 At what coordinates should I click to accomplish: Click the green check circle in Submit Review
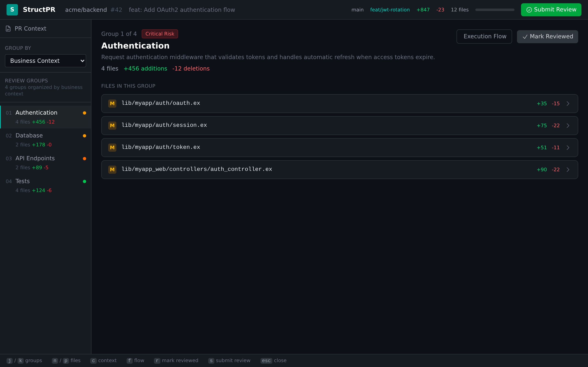529,10
